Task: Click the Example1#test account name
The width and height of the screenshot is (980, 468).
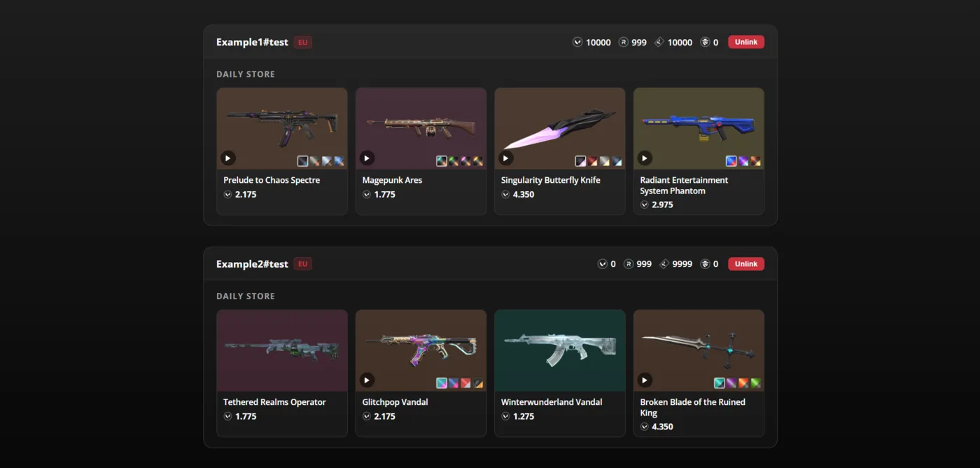Action: pos(252,42)
